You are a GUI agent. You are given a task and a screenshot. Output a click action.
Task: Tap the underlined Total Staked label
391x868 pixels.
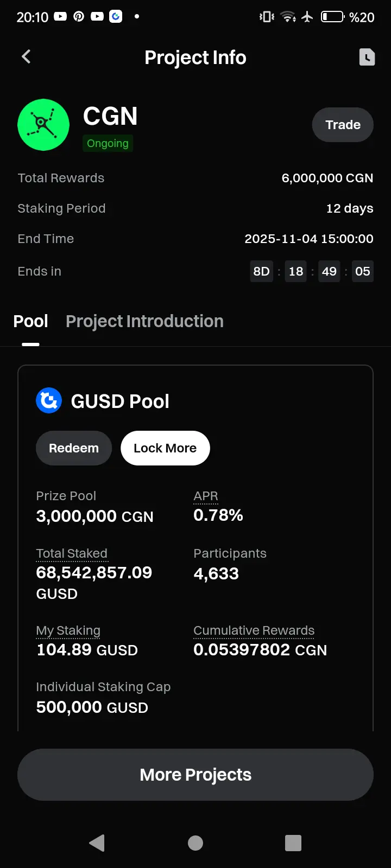pos(72,553)
